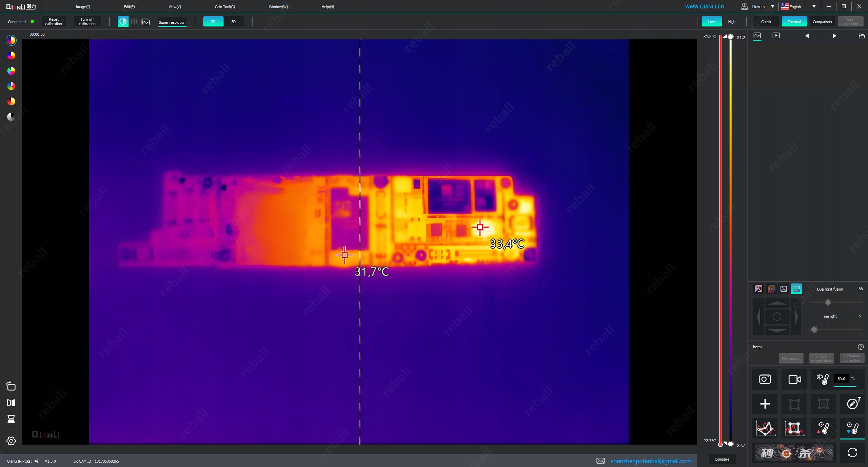Enable the highest temperature tracking marker
The width and height of the screenshot is (868, 467).
click(x=823, y=428)
